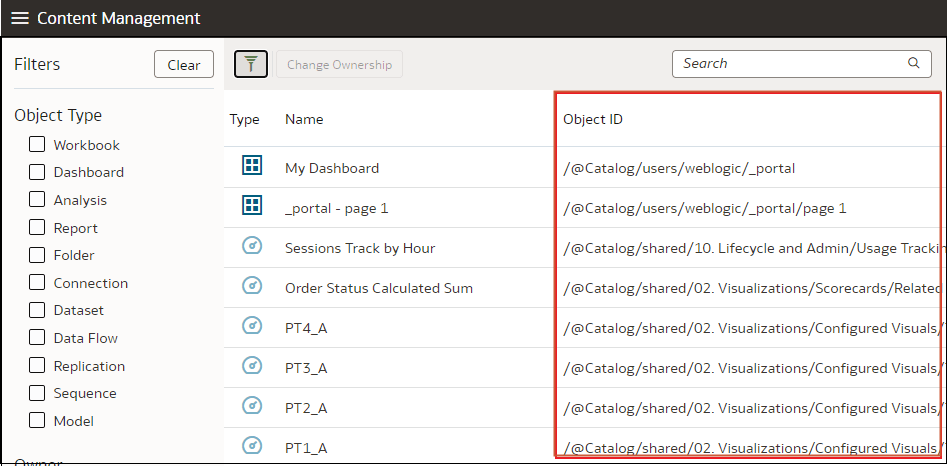Enable the Analysis filter checkbox

37,199
